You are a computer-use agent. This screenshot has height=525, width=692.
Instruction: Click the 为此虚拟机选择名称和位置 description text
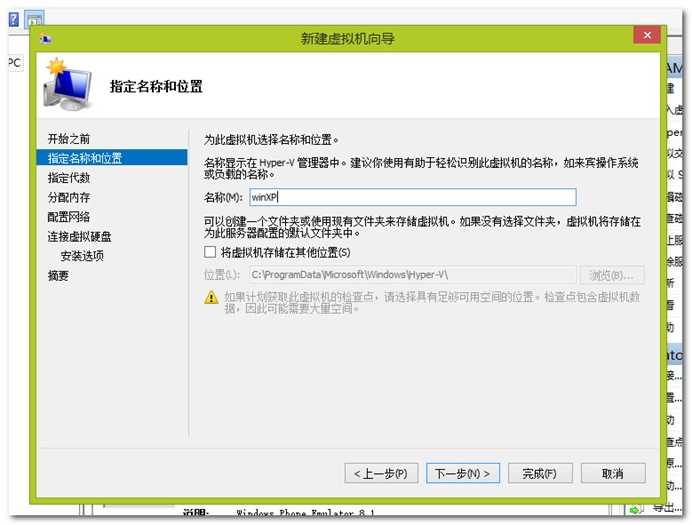271,140
